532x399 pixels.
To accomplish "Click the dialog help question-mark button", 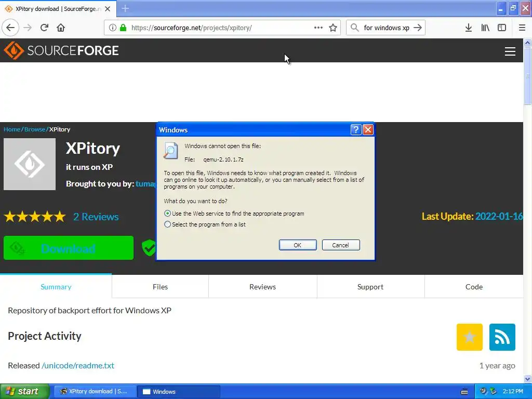I will tap(355, 129).
